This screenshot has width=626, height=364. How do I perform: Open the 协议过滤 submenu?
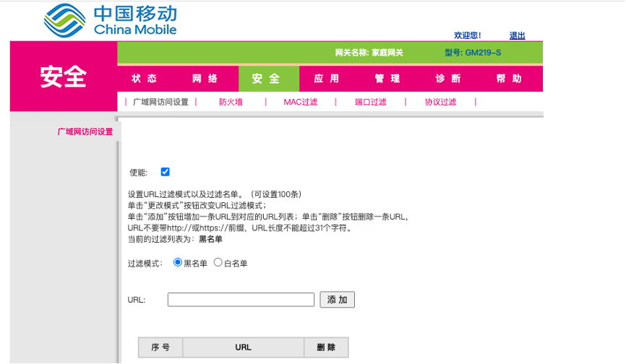440,102
